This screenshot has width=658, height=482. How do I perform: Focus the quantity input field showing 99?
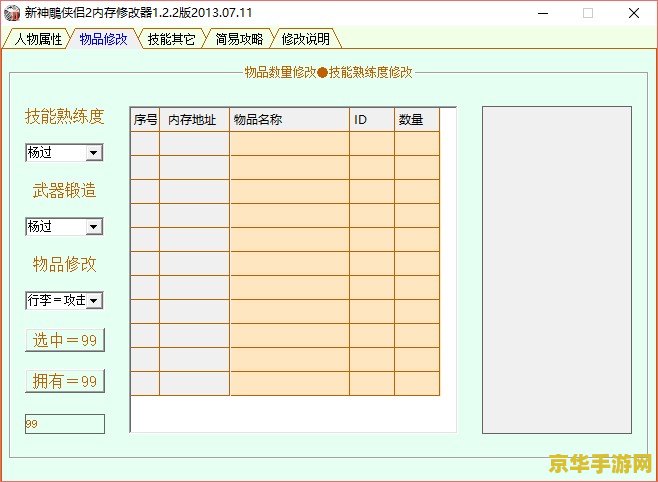(65, 424)
